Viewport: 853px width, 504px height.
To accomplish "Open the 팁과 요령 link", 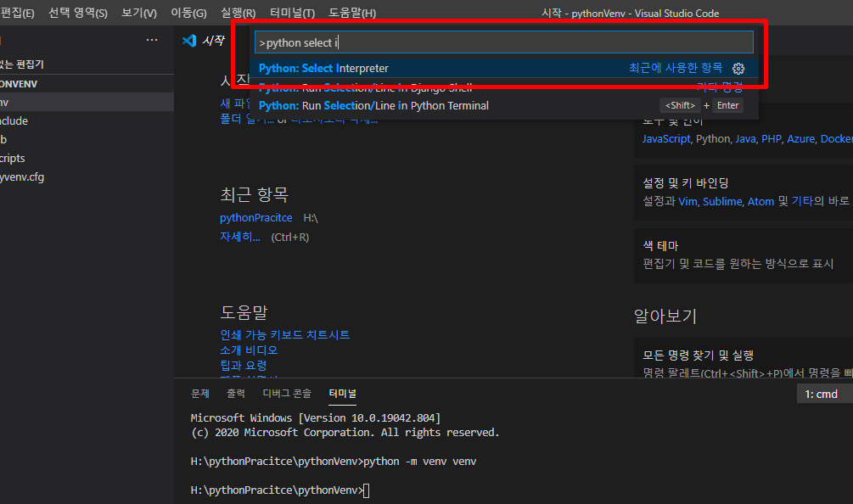I will click(x=244, y=366).
